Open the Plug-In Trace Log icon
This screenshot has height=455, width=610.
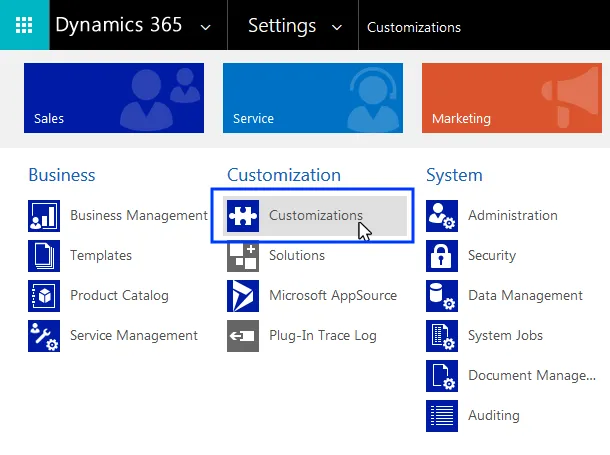point(243,336)
